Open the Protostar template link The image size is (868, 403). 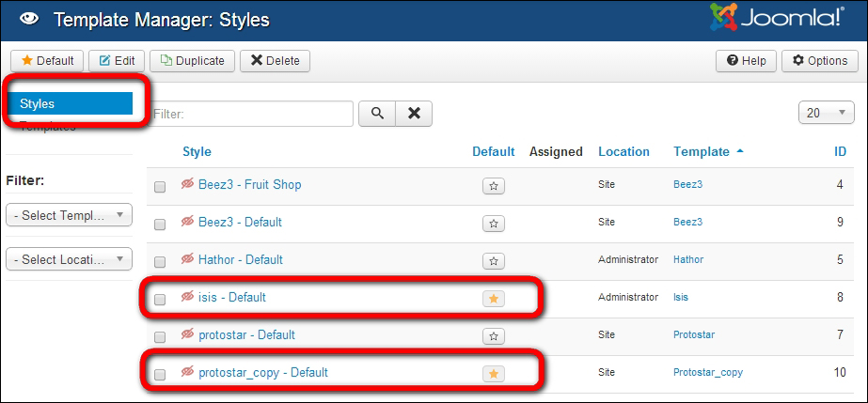694,335
